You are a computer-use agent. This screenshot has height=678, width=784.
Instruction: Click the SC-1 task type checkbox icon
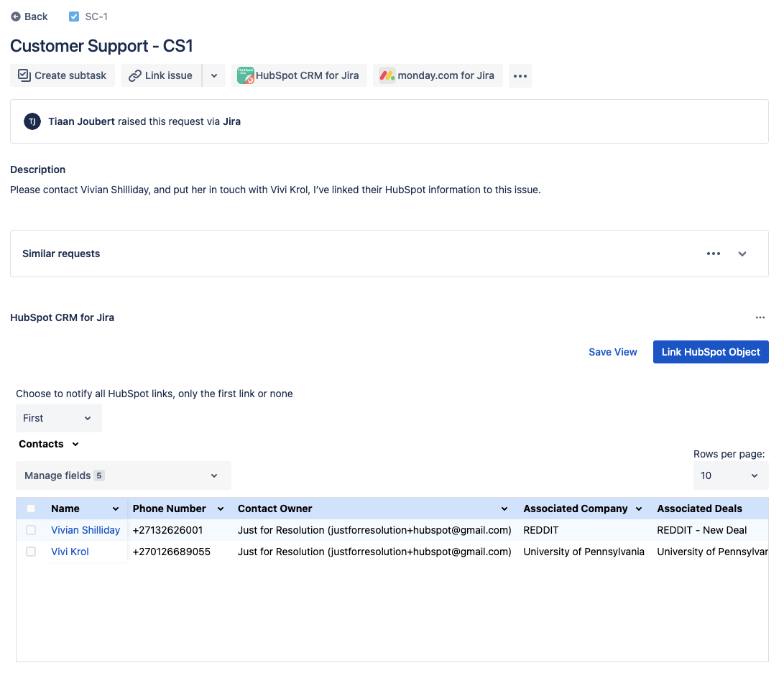click(74, 17)
